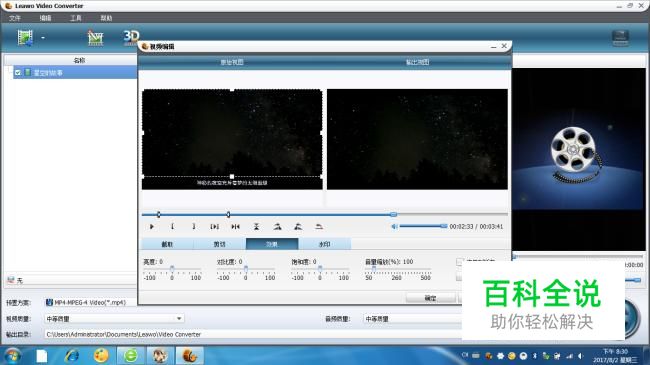Switch to the 水印 watermark tab
The width and height of the screenshot is (650, 365).
(325, 244)
